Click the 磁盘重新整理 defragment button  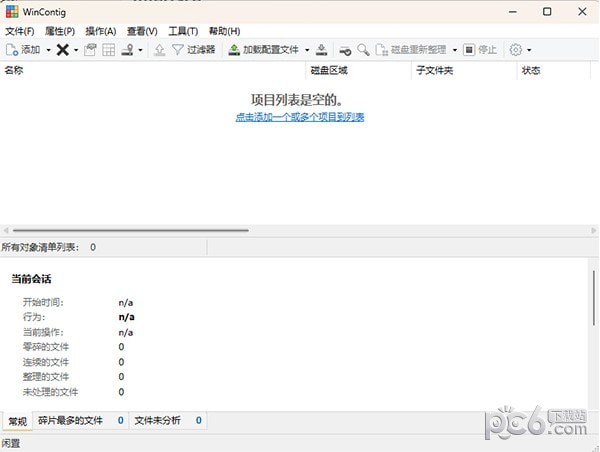point(411,50)
